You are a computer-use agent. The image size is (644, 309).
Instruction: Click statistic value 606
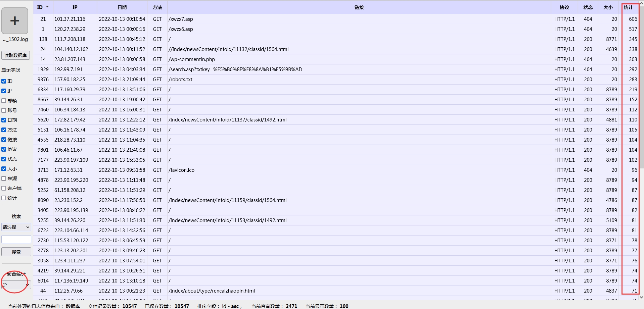click(x=633, y=19)
